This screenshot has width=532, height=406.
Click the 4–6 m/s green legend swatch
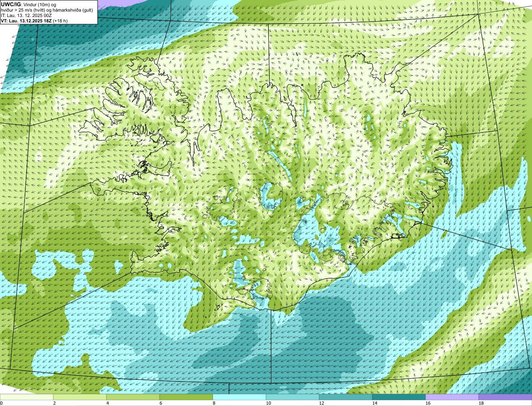(133, 397)
